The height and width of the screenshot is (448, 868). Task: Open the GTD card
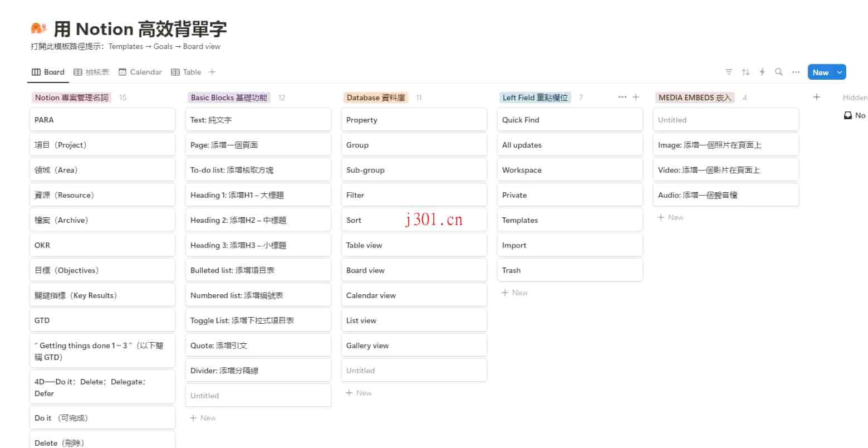pyautogui.click(x=102, y=320)
